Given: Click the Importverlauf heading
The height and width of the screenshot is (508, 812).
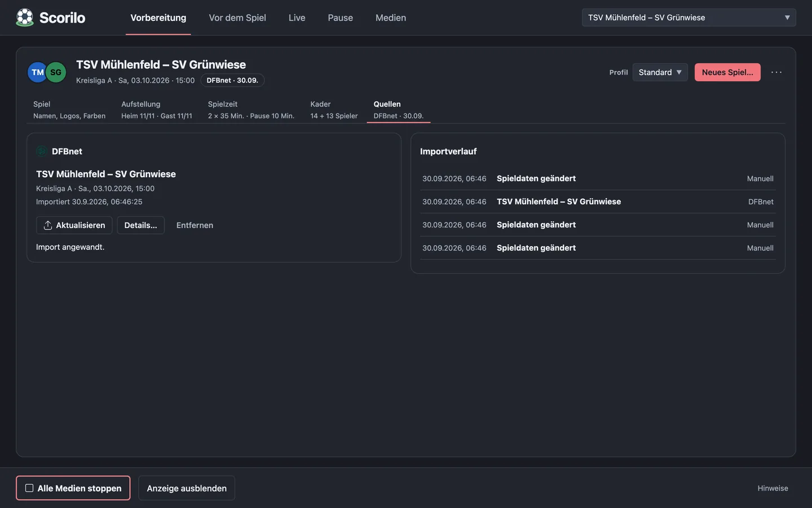Looking at the screenshot, I should (x=448, y=151).
